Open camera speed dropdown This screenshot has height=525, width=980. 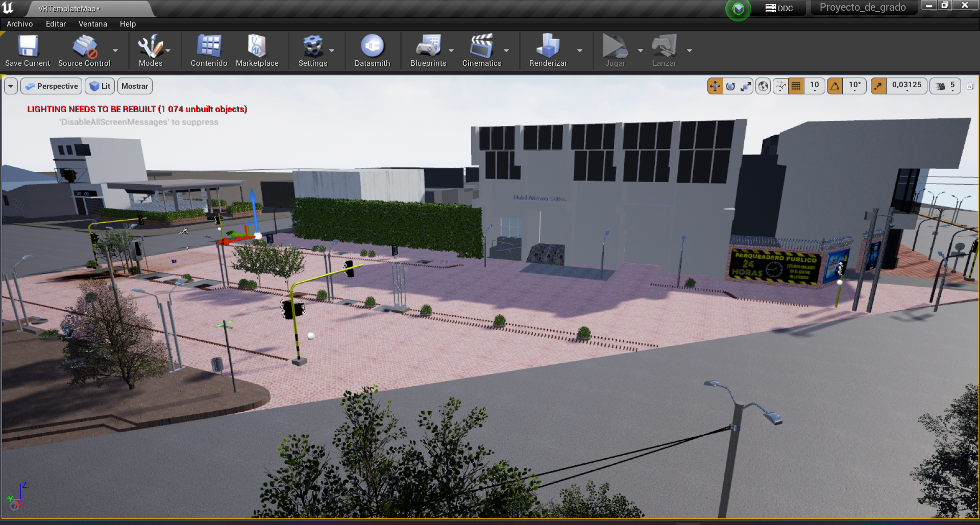click(945, 86)
